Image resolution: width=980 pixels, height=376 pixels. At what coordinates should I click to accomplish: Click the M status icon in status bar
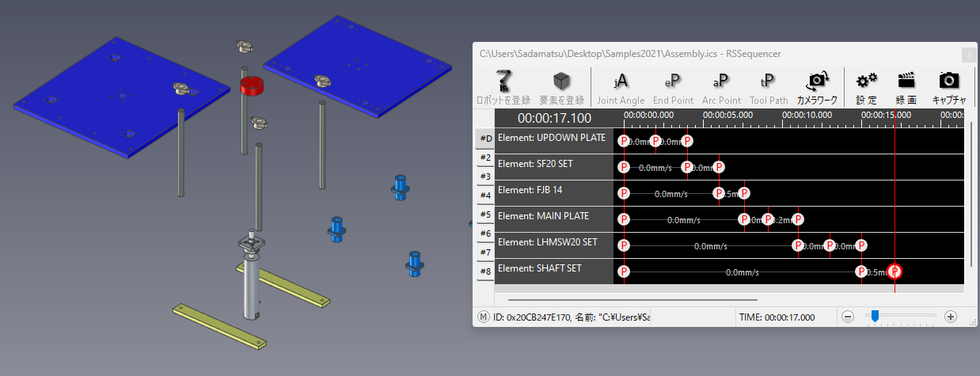pyautogui.click(x=483, y=317)
